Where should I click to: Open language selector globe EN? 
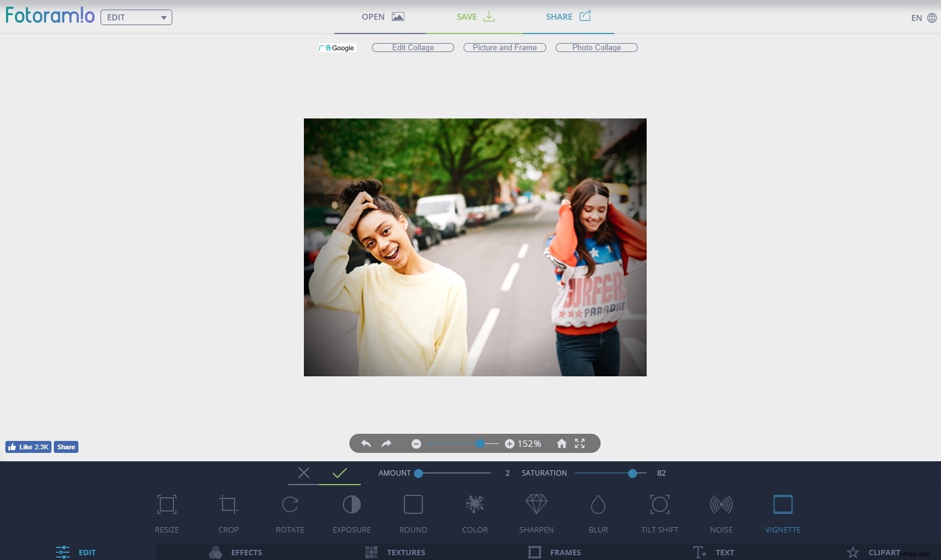point(924,18)
